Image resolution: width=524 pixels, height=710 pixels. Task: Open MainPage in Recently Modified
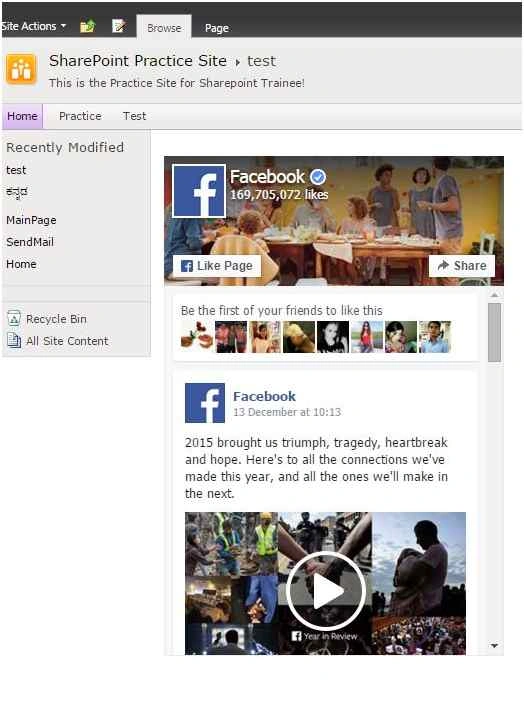(31, 220)
